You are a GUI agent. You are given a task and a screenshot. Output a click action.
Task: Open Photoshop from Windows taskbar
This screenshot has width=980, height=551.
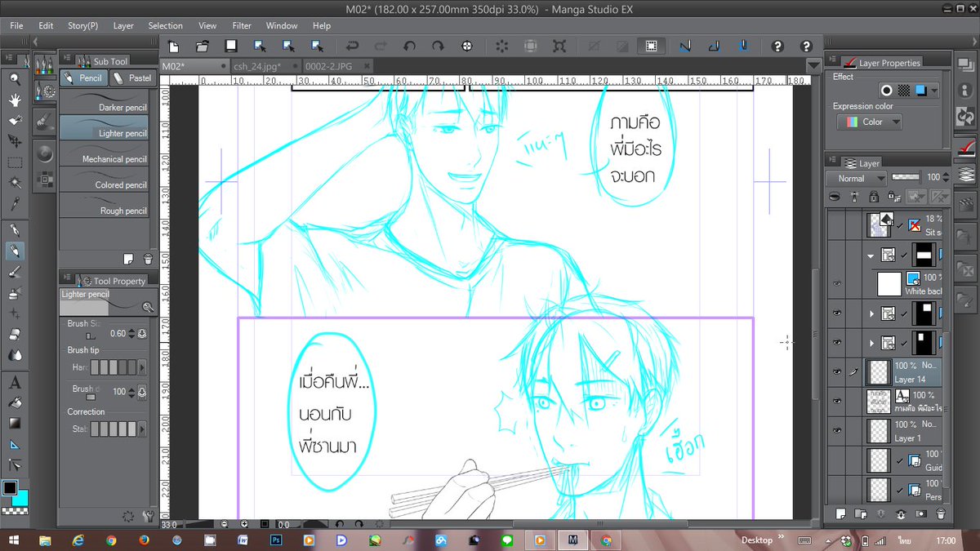coord(276,540)
